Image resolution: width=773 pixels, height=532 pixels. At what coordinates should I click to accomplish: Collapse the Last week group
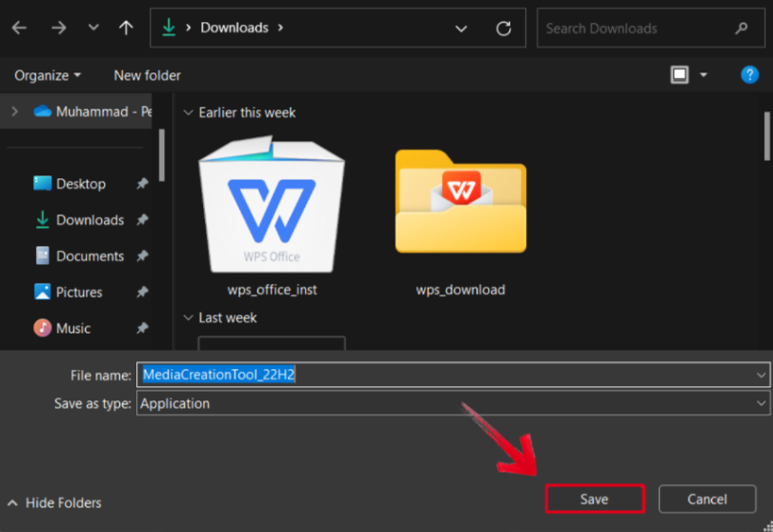pos(187,317)
